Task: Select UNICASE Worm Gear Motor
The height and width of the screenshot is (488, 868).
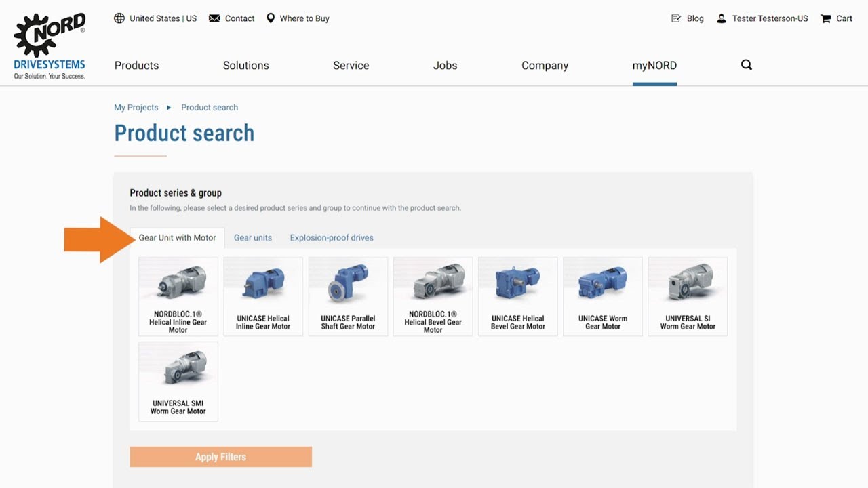Action: point(603,296)
